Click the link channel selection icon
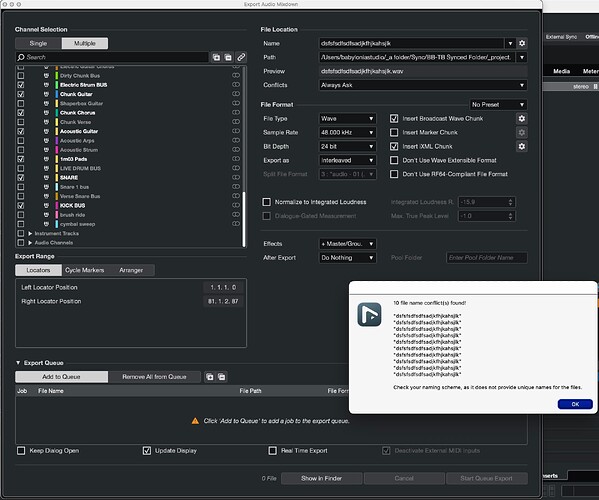599x500 pixels. [x=241, y=57]
